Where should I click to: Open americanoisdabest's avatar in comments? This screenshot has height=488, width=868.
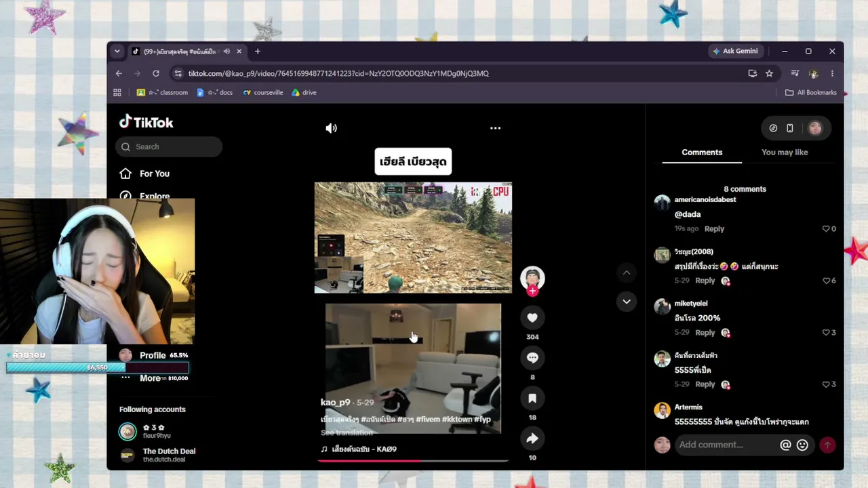coord(662,203)
